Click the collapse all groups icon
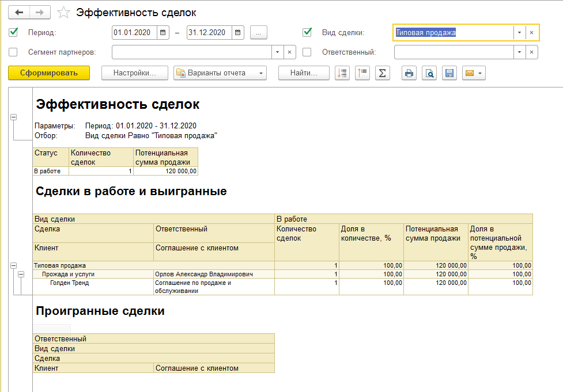563x392 pixels. click(x=362, y=73)
